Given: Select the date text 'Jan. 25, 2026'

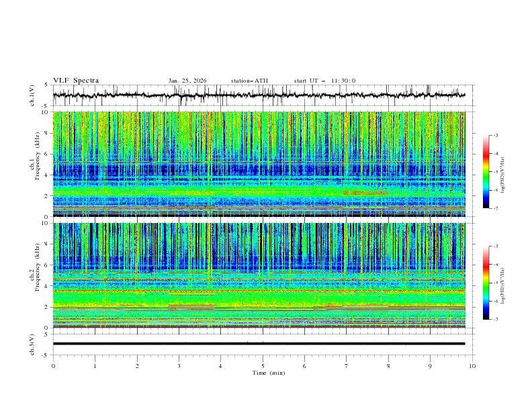Looking at the screenshot, I should pos(187,81).
